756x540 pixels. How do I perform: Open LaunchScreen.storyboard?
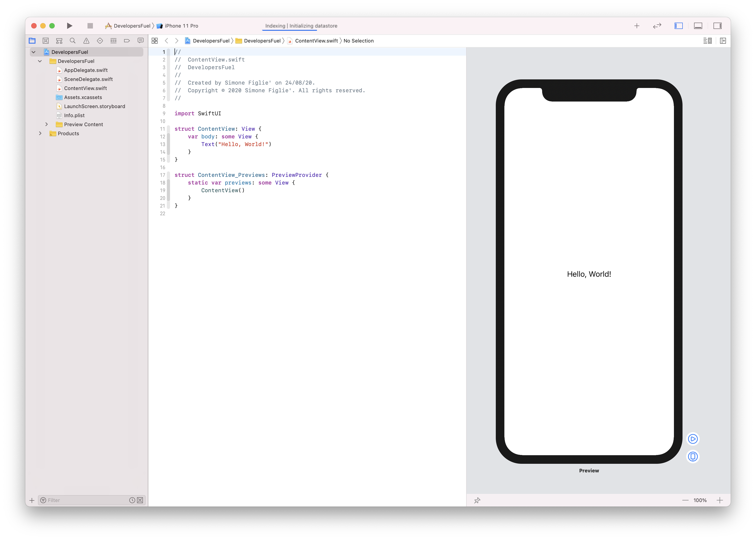(x=94, y=106)
